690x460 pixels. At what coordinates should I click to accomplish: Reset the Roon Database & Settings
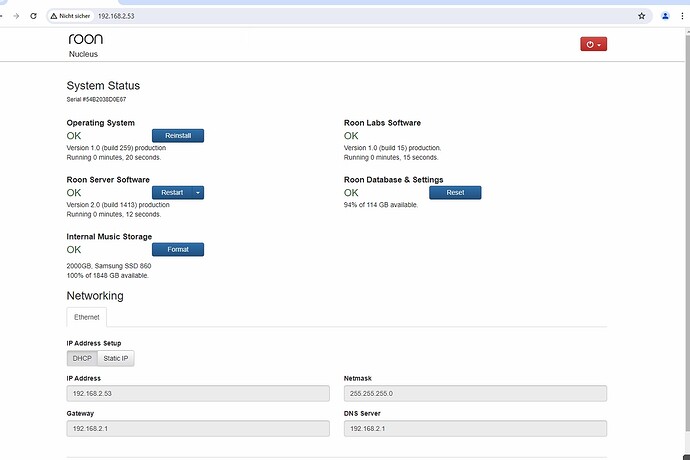(455, 192)
